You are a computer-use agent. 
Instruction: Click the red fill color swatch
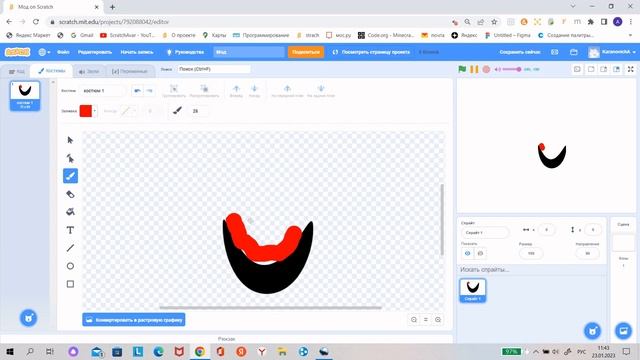point(86,111)
